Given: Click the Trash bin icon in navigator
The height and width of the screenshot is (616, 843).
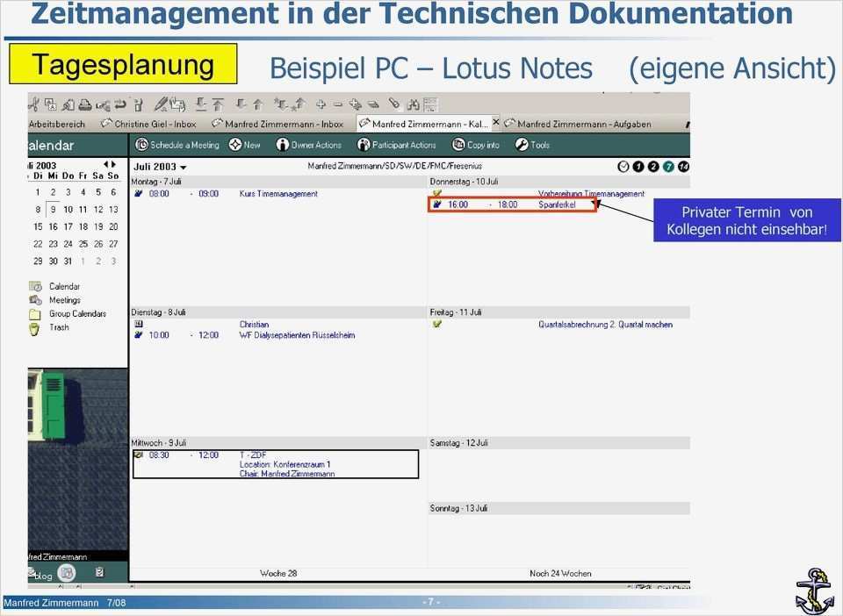Looking at the screenshot, I should click(x=34, y=328).
